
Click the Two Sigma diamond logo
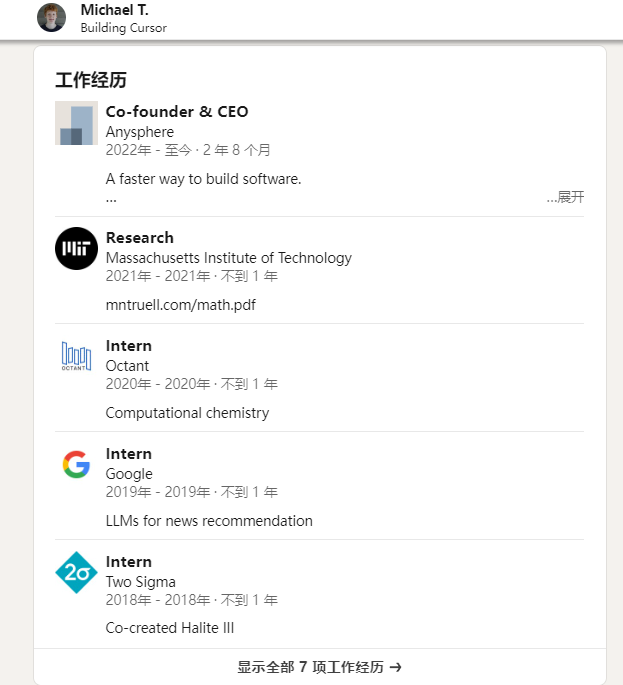76,572
